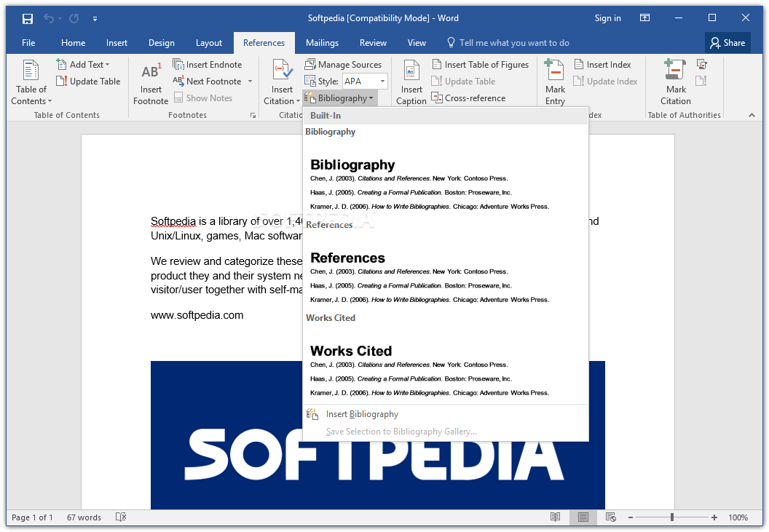Open the Customize Quick Access Toolbar arrow
This screenshot has width=769, height=532.
95,19
